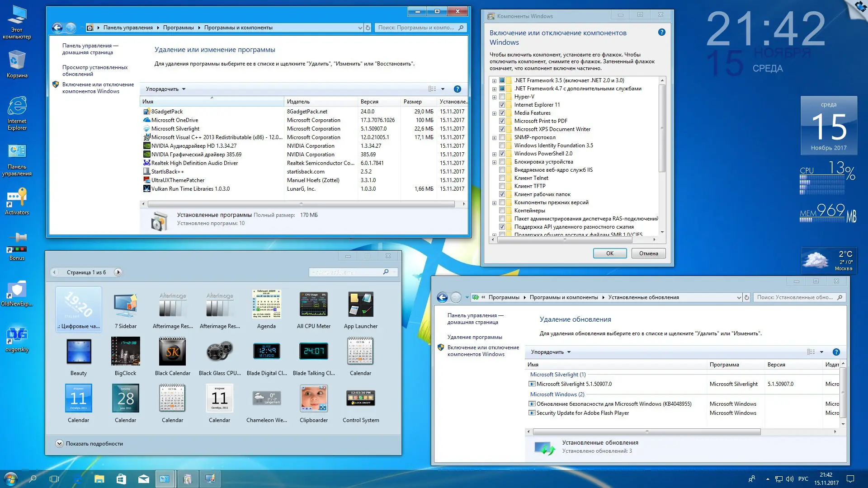Check the Клиент Telnet checkbox
Screen dimensions: 868x488
tap(502, 178)
